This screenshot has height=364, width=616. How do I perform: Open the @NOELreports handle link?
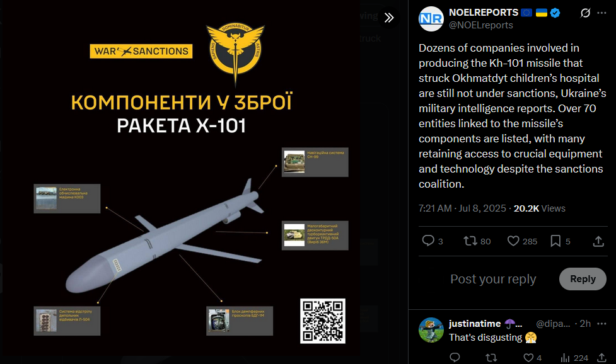tap(481, 25)
